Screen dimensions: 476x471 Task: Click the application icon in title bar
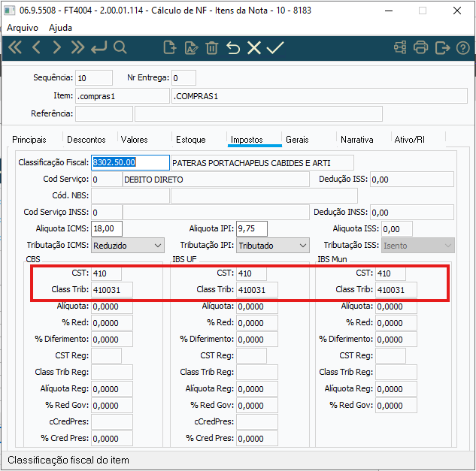(x=10, y=11)
